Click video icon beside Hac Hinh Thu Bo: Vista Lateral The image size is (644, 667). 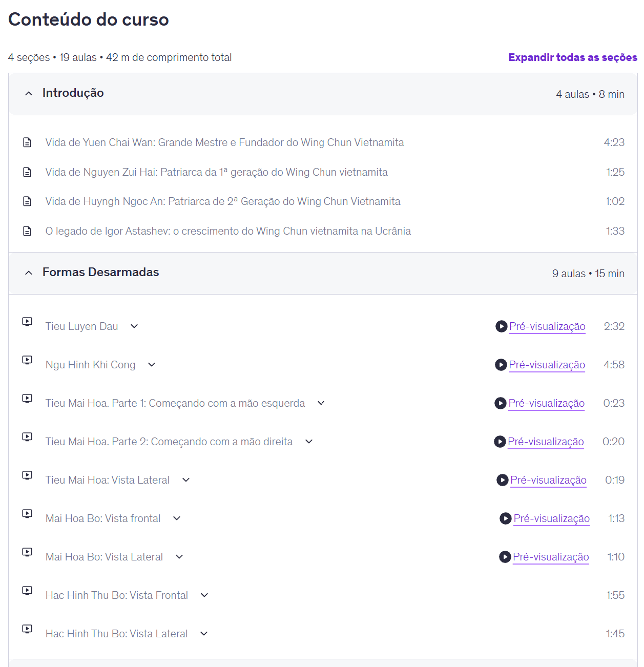click(x=27, y=629)
